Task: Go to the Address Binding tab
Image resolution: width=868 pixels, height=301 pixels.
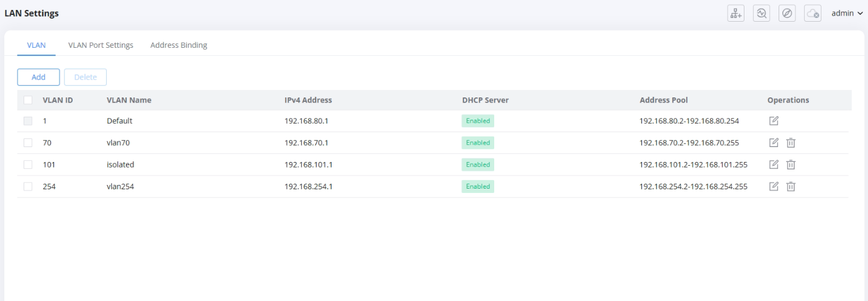Action: [x=179, y=45]
